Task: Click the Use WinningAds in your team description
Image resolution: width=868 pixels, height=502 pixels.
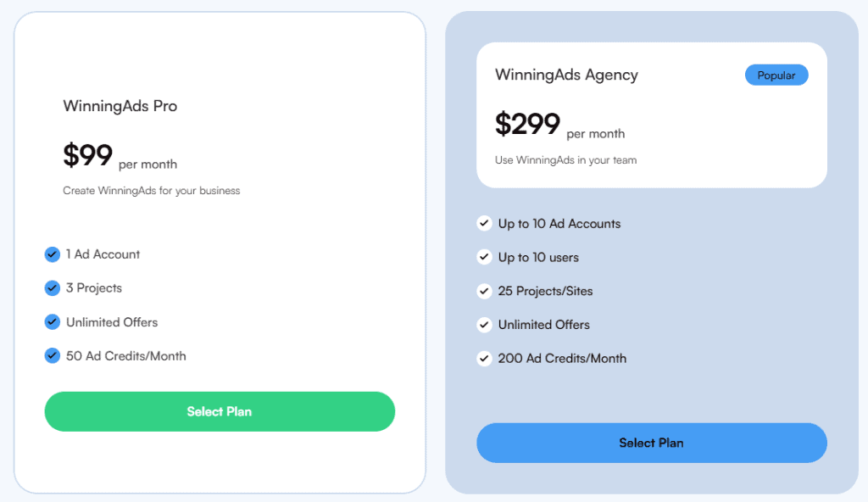Action: (565, 160)
